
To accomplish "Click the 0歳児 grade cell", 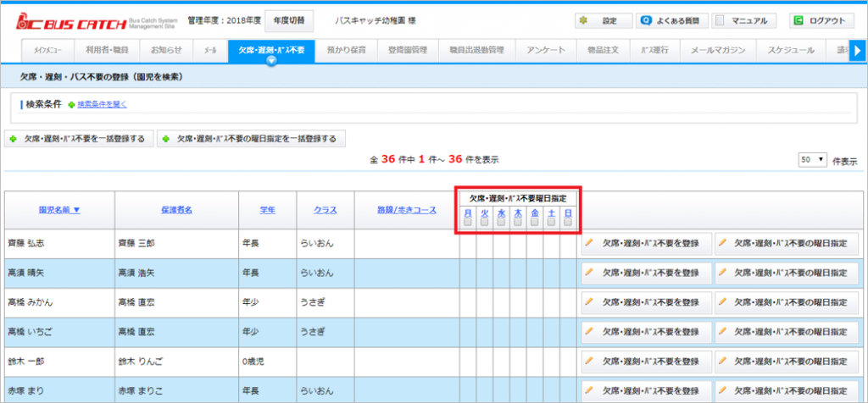I will 253,362.
